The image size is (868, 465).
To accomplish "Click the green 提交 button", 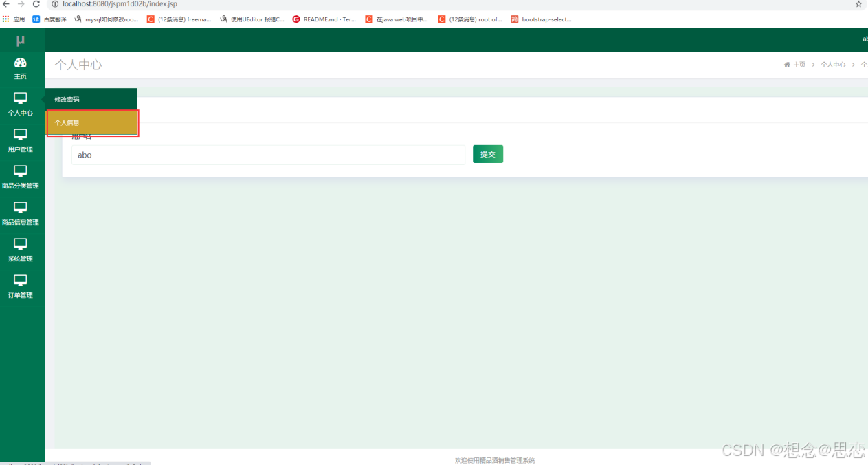I will click(488, 154).
